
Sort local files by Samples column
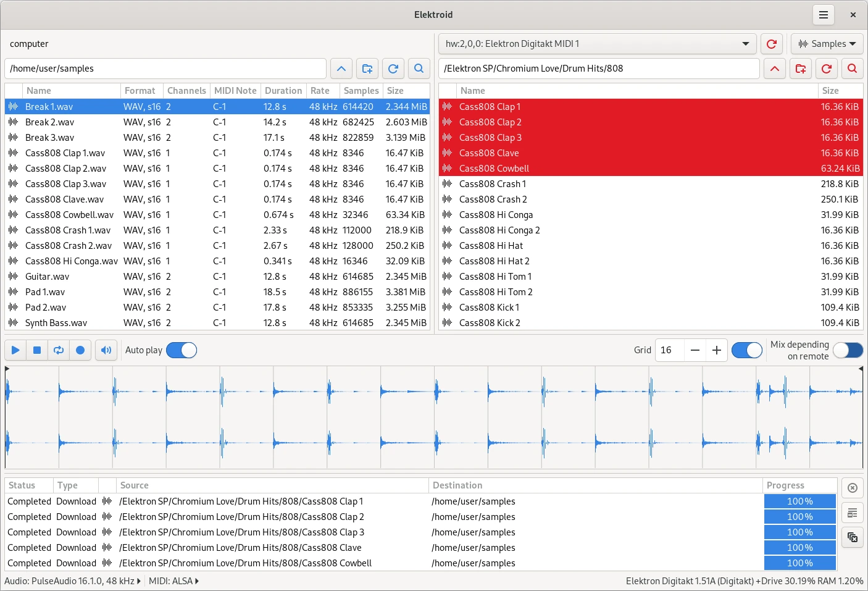(x=361, y=91)
